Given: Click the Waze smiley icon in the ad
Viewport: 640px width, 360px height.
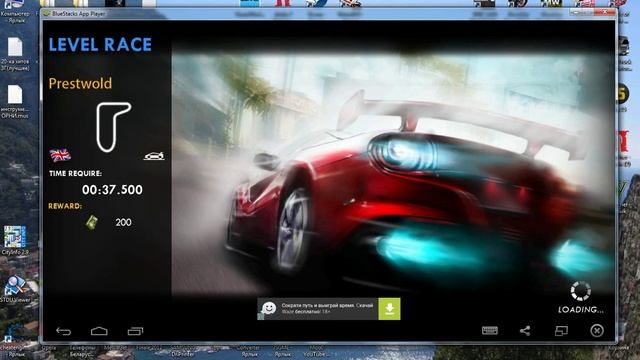Looking at the screenshot, I should [x=269, y=309].
